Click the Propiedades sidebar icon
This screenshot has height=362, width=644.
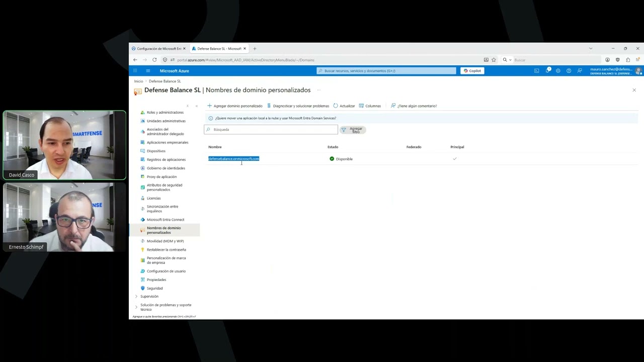click(x=143, y=280)
